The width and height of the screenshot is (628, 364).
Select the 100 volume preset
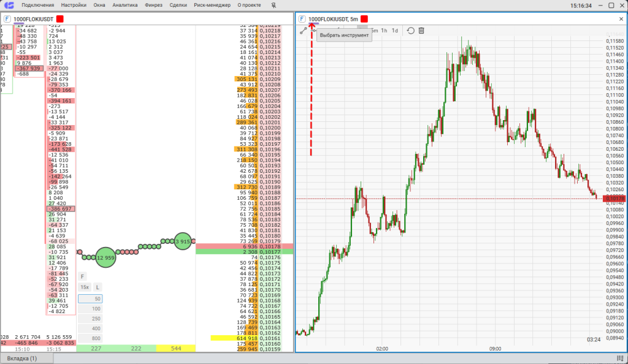90,309
